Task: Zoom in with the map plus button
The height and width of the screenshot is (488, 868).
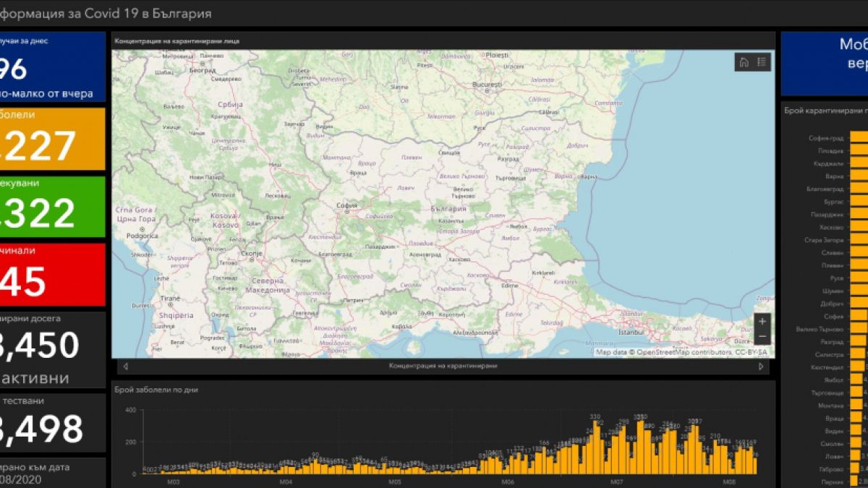Action: point(762,321)
